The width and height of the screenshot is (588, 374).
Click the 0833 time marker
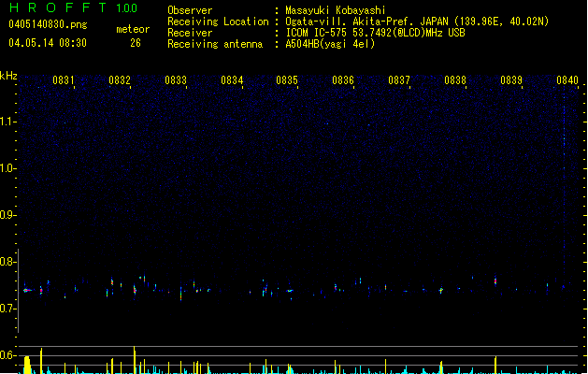pyautogui.click(x=176, y=80)
